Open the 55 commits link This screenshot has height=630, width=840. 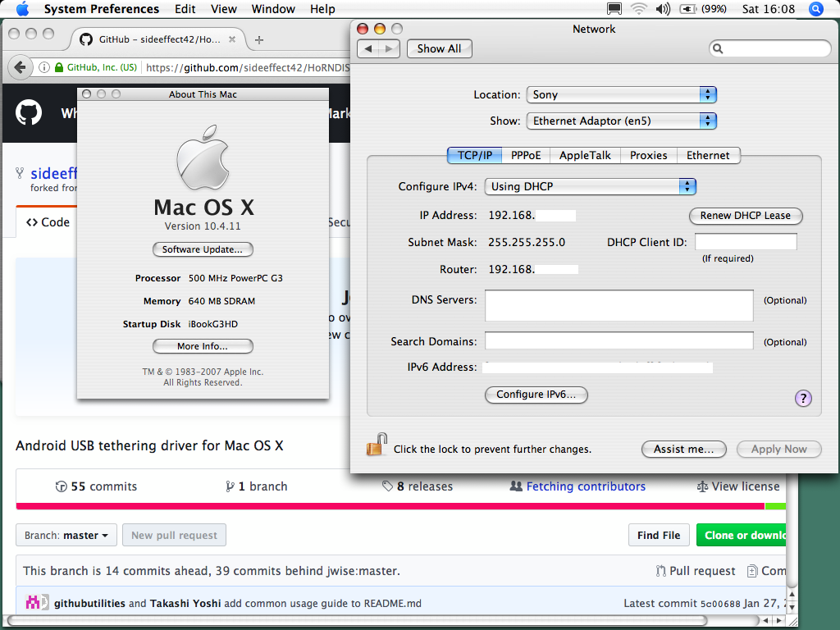point(96,486)
